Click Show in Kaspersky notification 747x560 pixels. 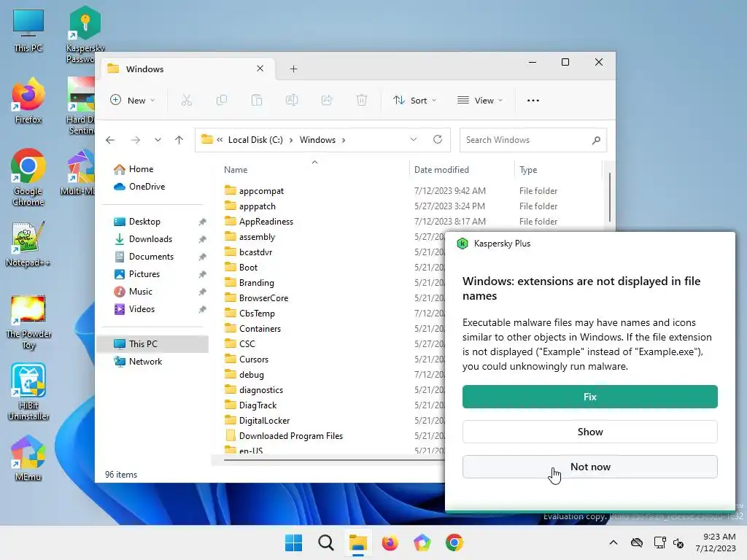[x=589, y=432]
